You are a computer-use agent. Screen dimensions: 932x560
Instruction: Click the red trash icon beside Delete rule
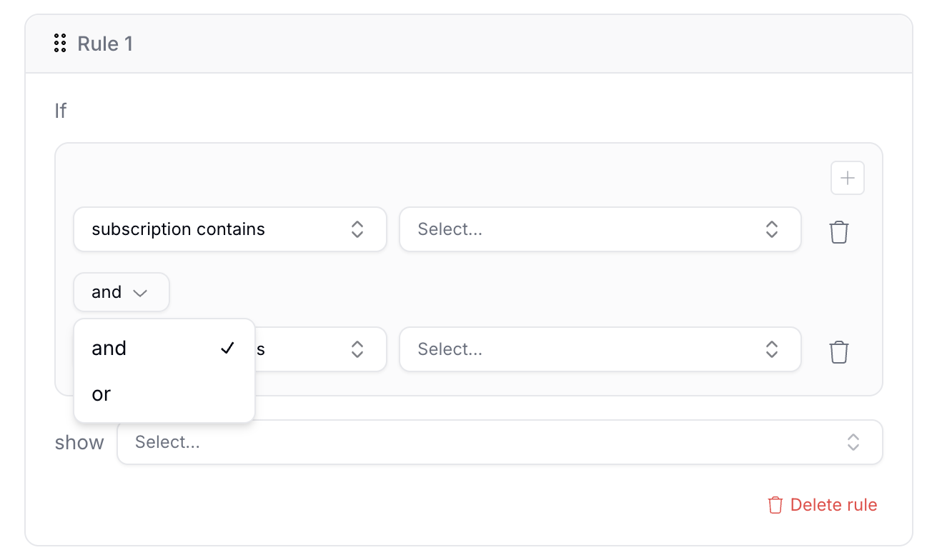(775, 505)
